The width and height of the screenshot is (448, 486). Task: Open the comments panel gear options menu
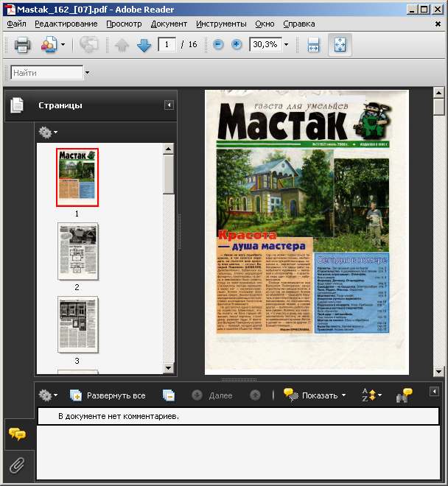tap(48, 395)
